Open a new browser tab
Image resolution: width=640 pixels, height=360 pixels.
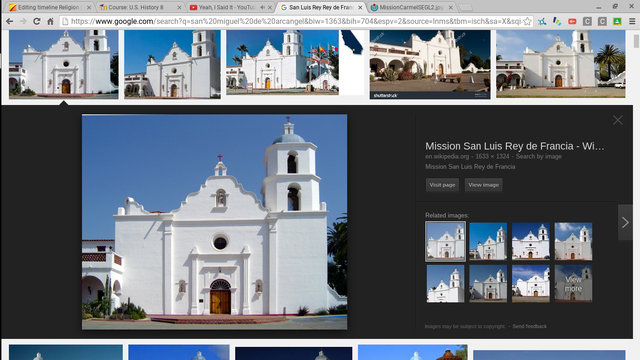(x=465, y=7)
